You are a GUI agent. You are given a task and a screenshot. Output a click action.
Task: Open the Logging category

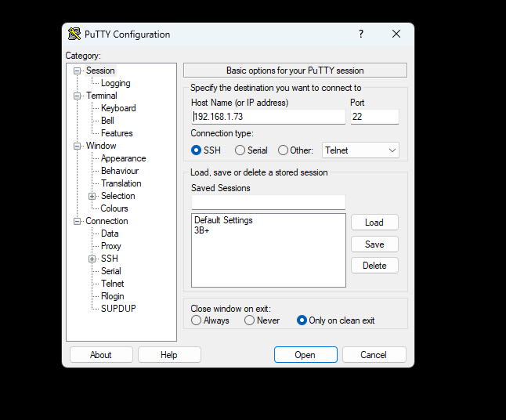(115, 83)
